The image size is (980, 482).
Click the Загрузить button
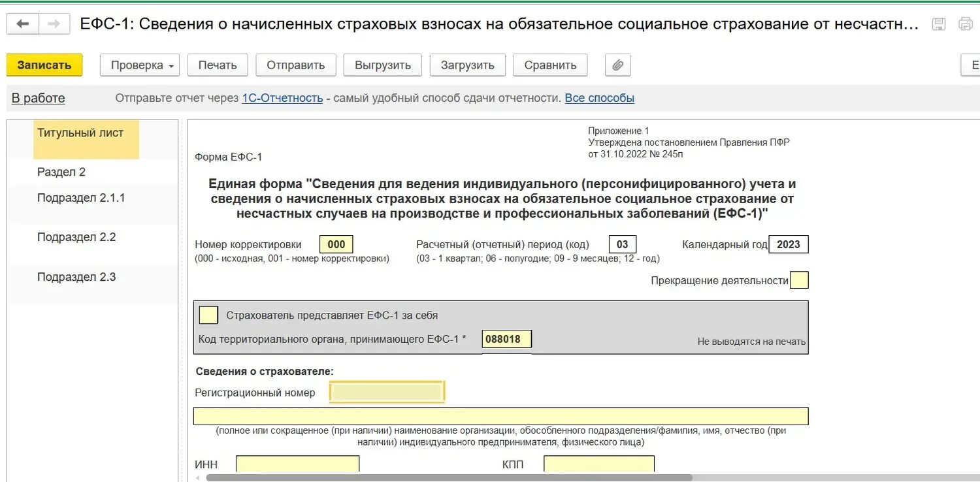468,65
